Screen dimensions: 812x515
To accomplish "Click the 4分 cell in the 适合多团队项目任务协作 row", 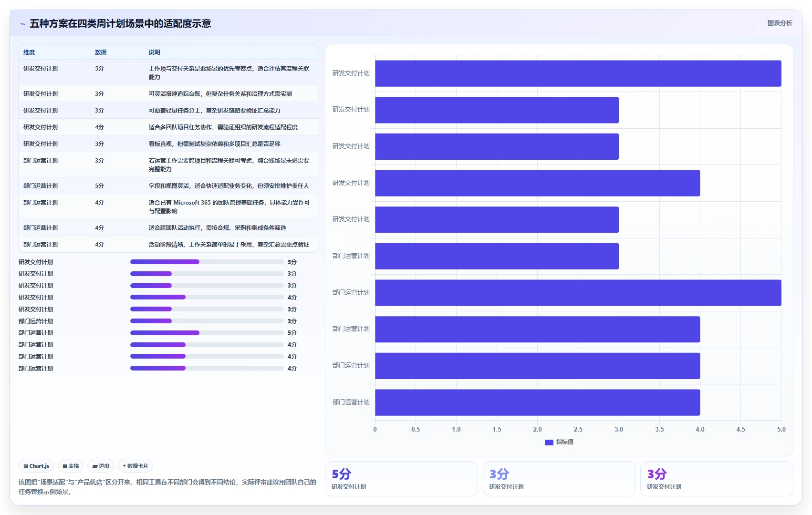I will tap(99, 127).
